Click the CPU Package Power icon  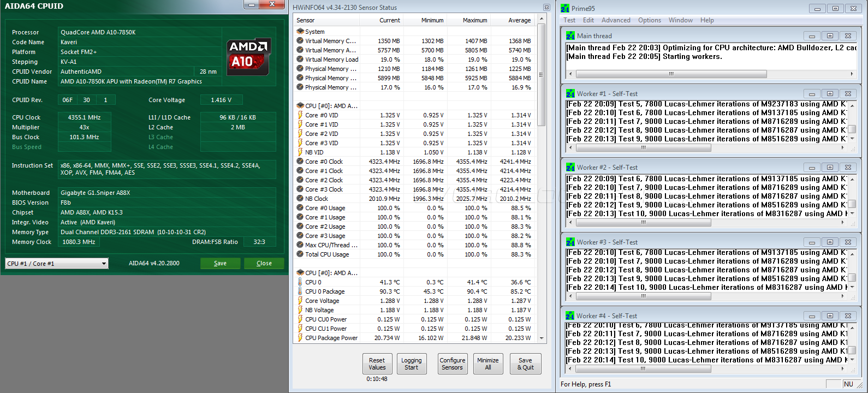click(x=300, y=338)
